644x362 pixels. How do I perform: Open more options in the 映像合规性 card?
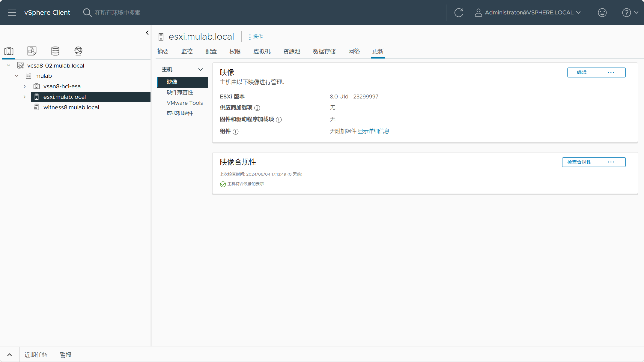[611, 162]
